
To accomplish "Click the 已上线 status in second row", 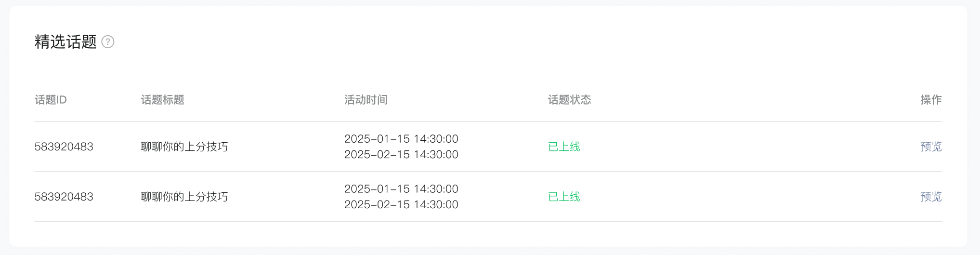I will tap(564, 197).
